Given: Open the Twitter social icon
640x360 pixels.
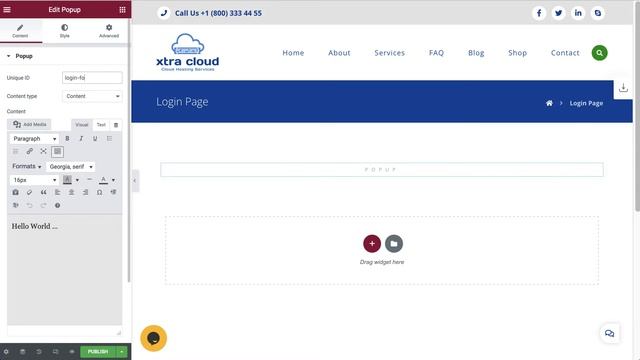Looking at the screenshot, I should click(558, 13).
